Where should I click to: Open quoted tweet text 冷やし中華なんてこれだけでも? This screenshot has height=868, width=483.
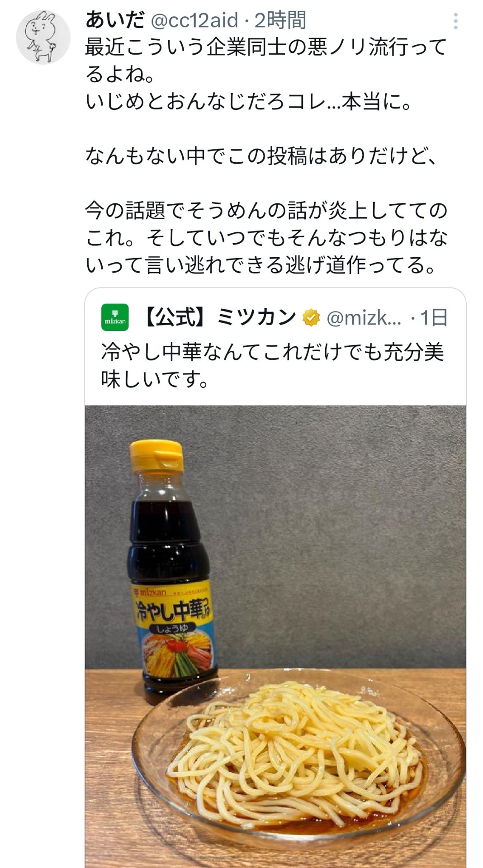click(273, 365)
